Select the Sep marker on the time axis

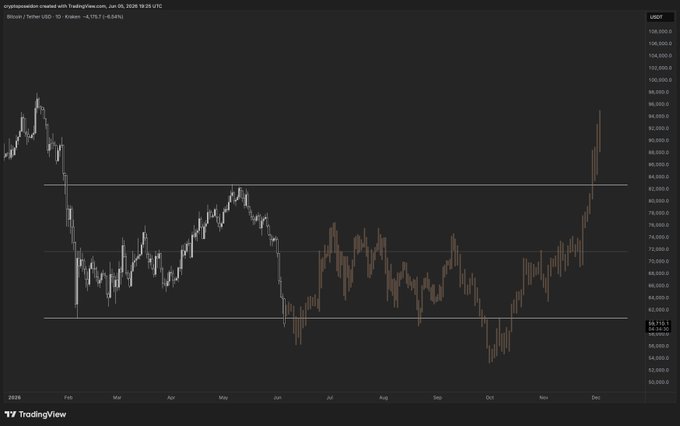point(437,397)
